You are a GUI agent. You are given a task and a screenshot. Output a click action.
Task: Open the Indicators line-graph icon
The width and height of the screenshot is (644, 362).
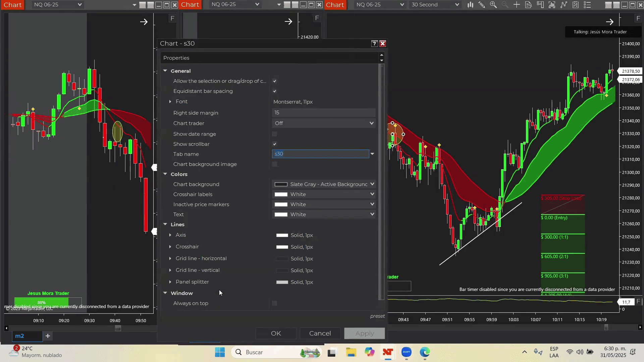tap(563, 5)
